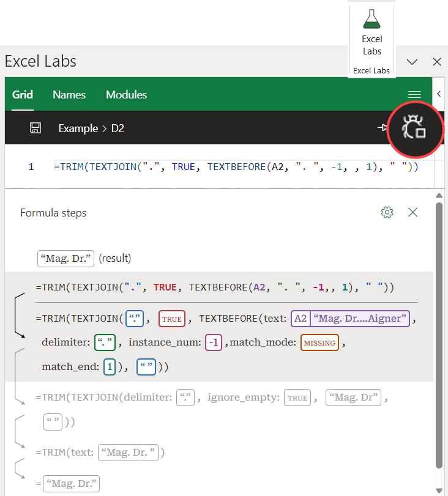Switch to the Names tab
This screenshot has width=448, height=496.
(x=69, y=95)
